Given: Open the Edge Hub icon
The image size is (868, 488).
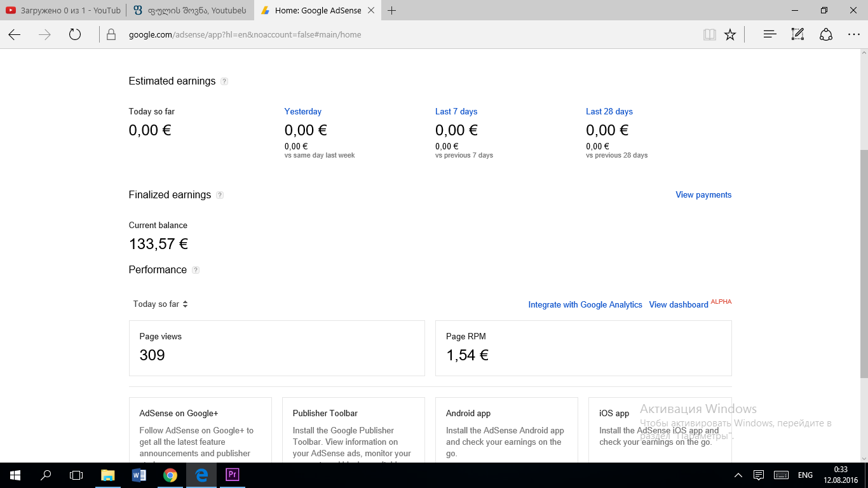Looking at the screenshot, I should 770,35.
